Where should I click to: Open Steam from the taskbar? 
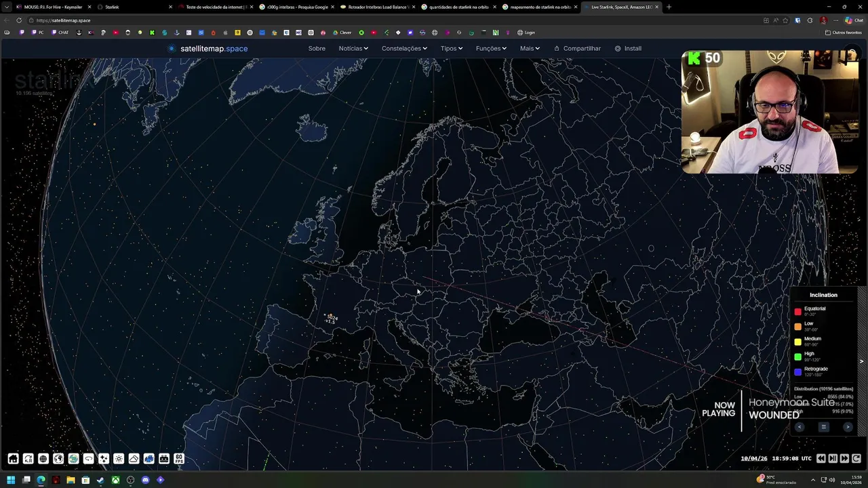(x=100, y=480)
